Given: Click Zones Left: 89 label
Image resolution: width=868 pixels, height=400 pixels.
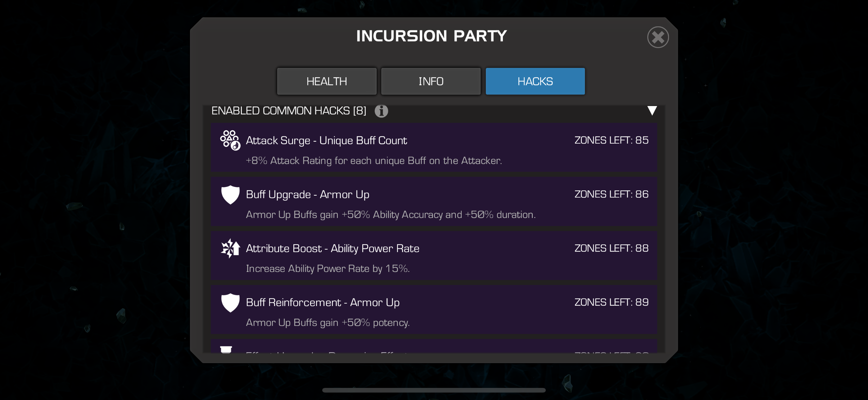Looking at the screenshot, I should [611, 302].
